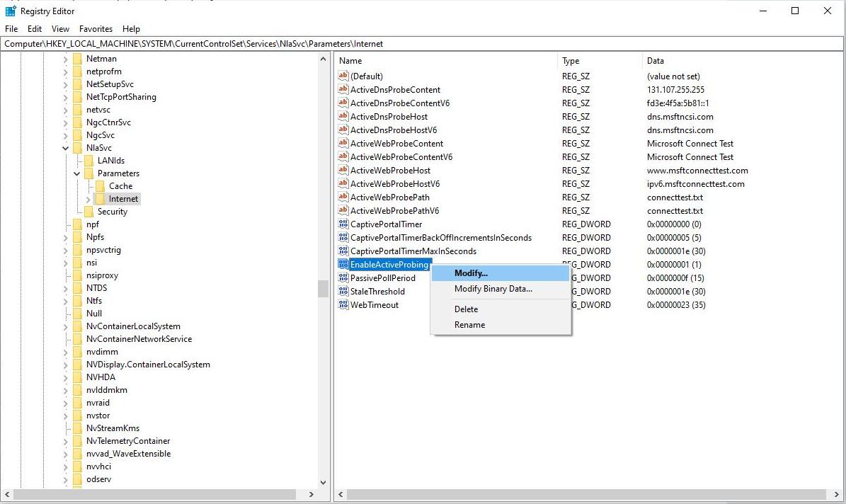Expand the Netman service key
This screenshot has width=846, height=504.
66,59
